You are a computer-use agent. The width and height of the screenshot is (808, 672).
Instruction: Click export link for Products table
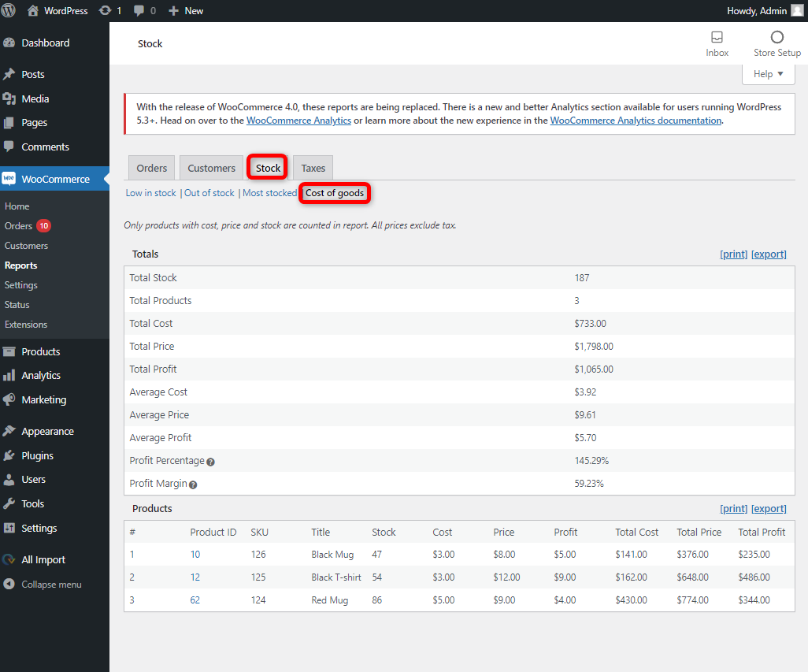pyautogui.click(x=769, y=509)
